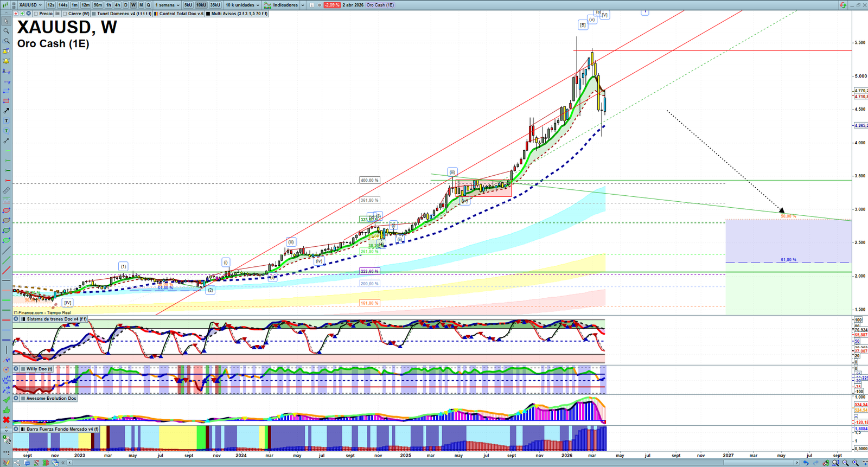This screenshot has width=868, height=467.
Task: Toggle the Precio checkbox
Action: 36,14
